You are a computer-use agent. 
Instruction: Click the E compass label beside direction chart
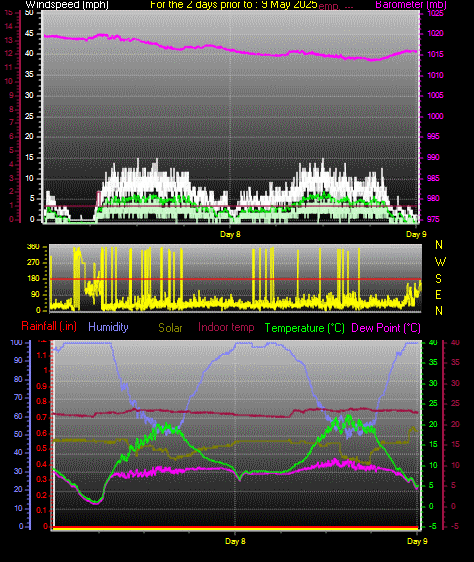click(438, 295)
